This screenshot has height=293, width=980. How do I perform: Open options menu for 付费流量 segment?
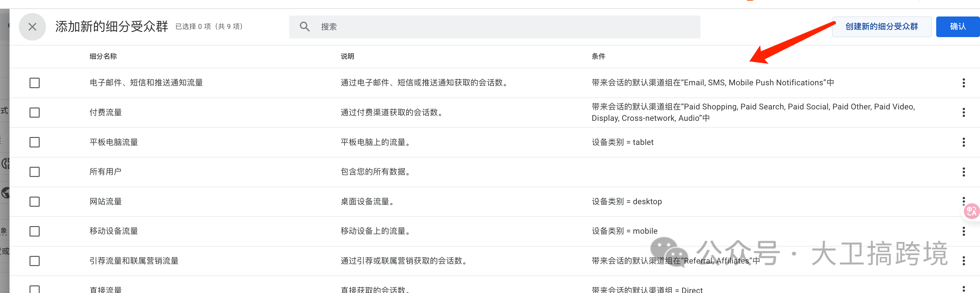[x=963, y=112]
